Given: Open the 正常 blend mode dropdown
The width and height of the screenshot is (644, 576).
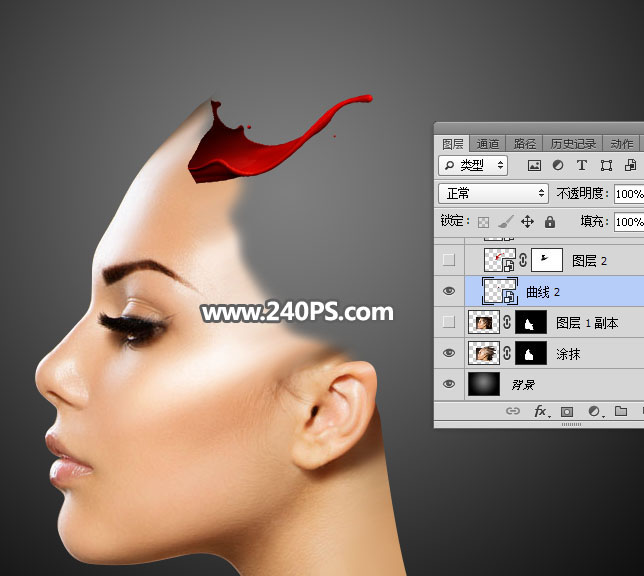Looking at the screenshot, I should coord(493,193).
